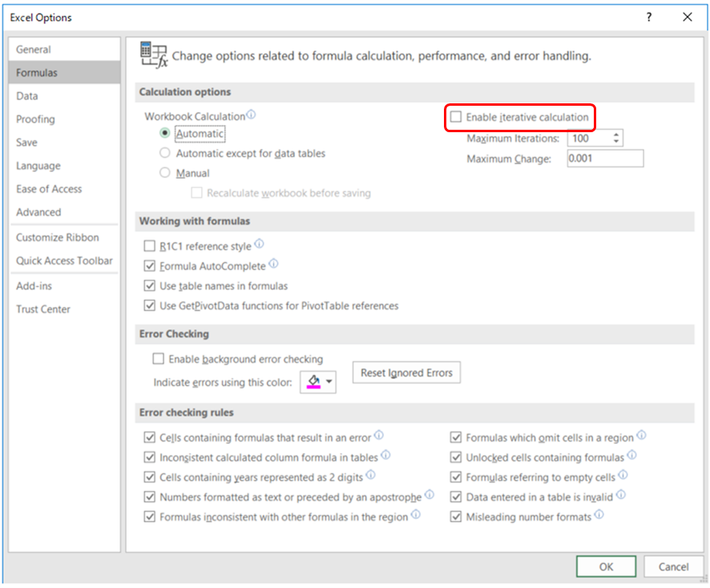
Task: Show info for Cells containing formulas that result in an error
Action: click(379, 435)
